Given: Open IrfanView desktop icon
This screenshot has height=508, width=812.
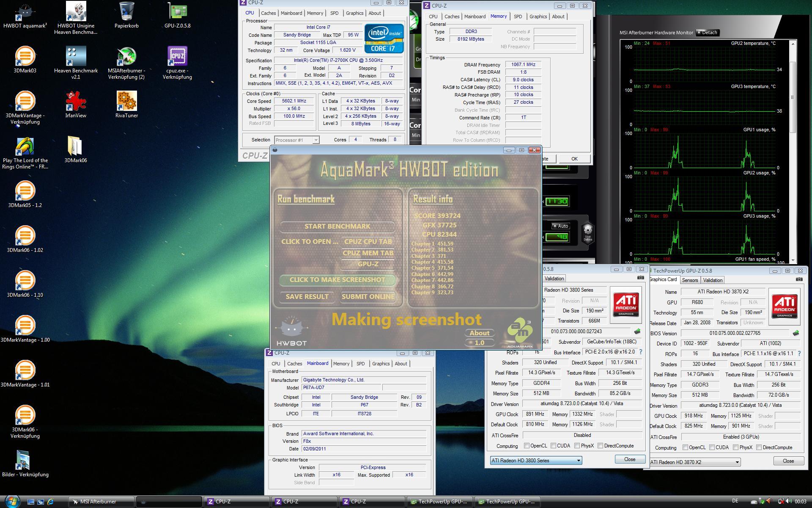Looking at the screenshot, I should click(x=76, y=105).
